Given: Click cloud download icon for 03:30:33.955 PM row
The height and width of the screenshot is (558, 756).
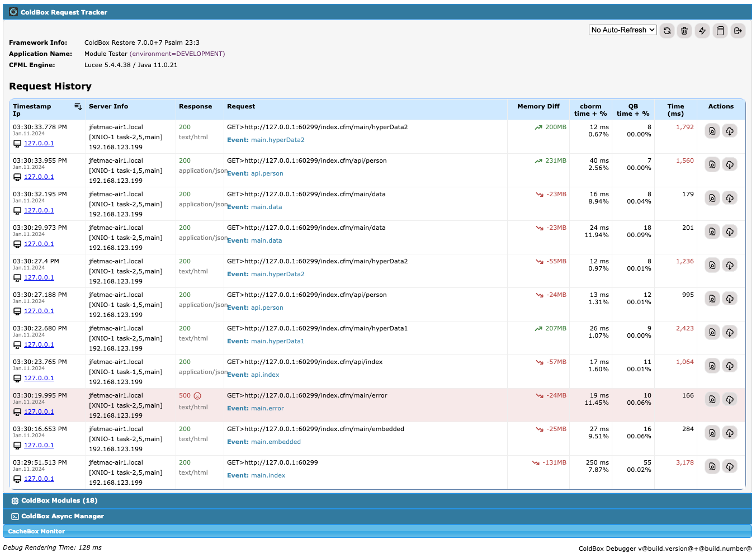Looking at the screenshot, I should (x=730, y=165).
